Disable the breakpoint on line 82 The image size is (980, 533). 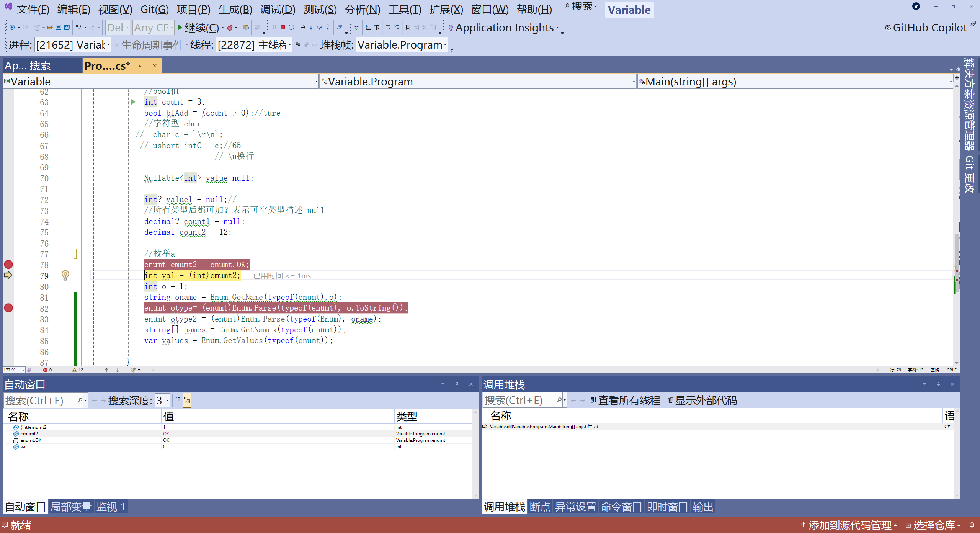[8, 308]
